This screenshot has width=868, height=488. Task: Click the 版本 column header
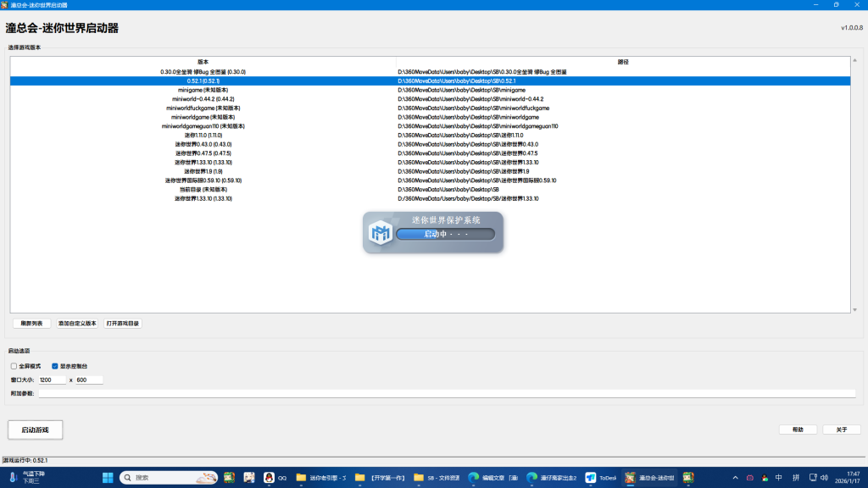pyautogui.click(x=203, y=62)
